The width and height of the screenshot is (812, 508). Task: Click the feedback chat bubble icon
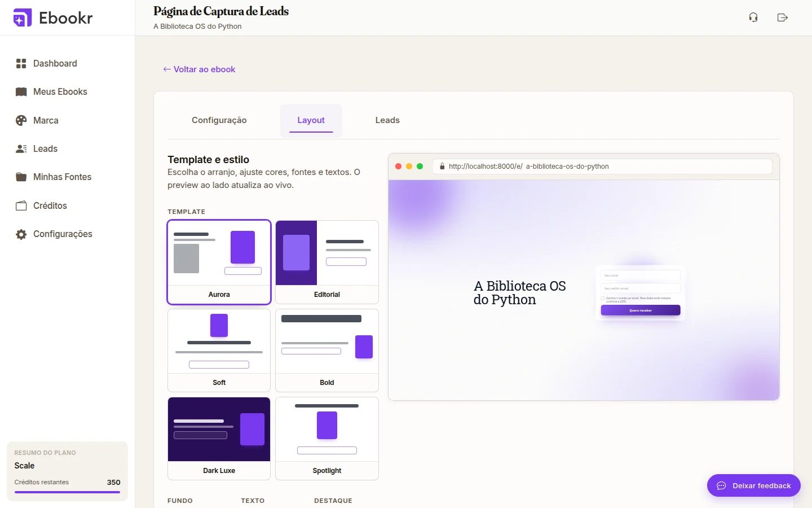tap(721, 485)
